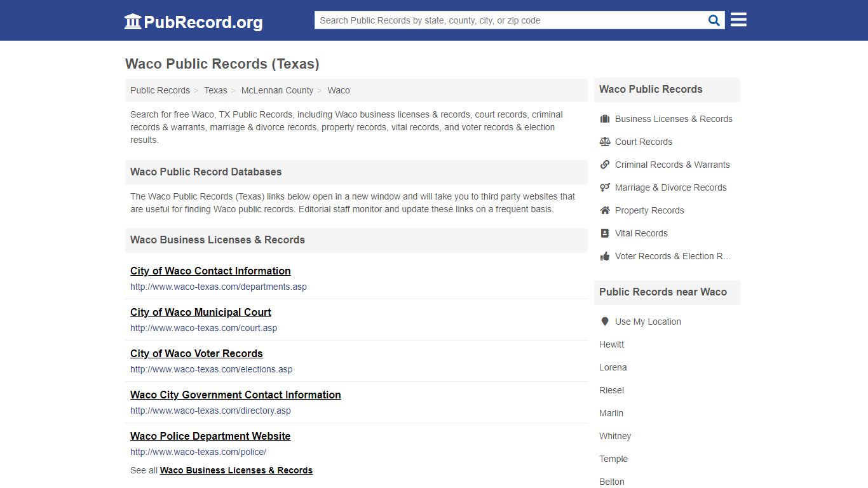Open City of Waco Contact Information
Image resolution: width=868 pixels, height=488 pixels.
click(x=210, y=271)
